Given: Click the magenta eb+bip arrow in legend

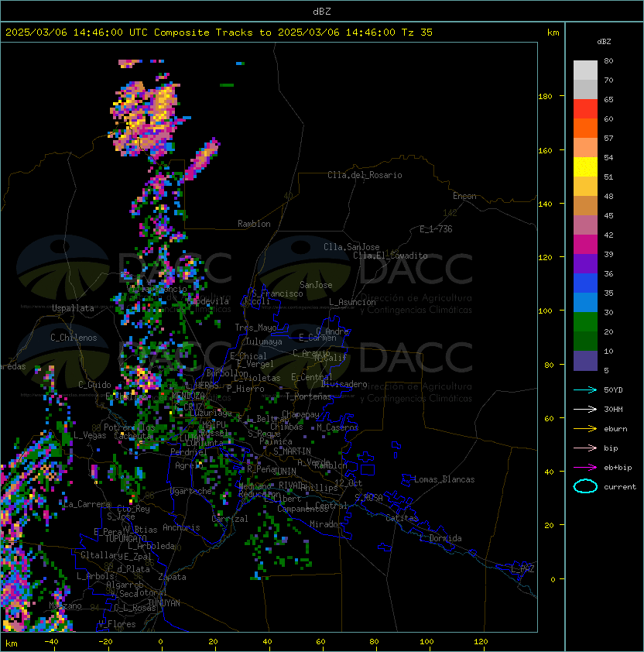Looking at the screenshot, I should pos(585,468).
